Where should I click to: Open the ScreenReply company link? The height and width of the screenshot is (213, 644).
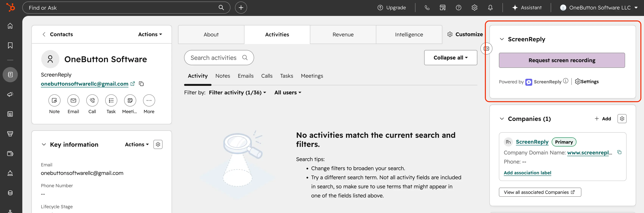(x=532, y=142)
